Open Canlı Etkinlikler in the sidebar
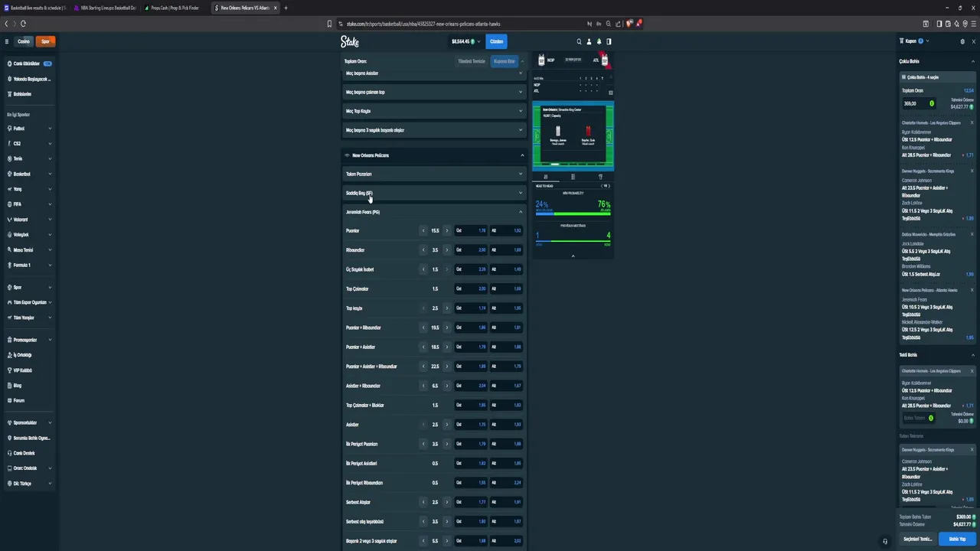 coord(28,64)
